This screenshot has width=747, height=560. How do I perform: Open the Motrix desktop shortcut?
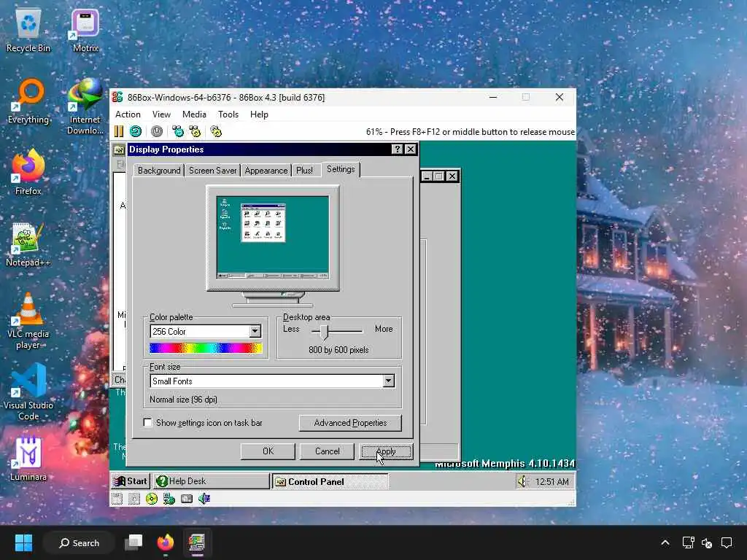(85, 31)
